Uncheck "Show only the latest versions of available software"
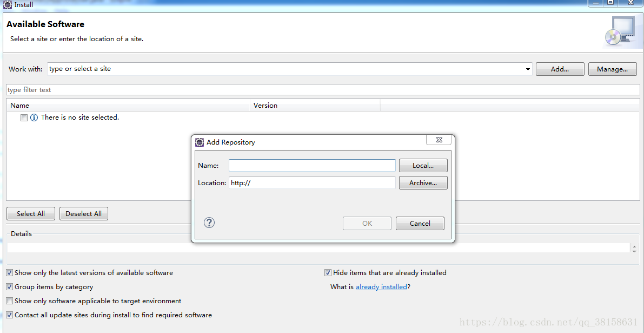 tap(9, 272)
